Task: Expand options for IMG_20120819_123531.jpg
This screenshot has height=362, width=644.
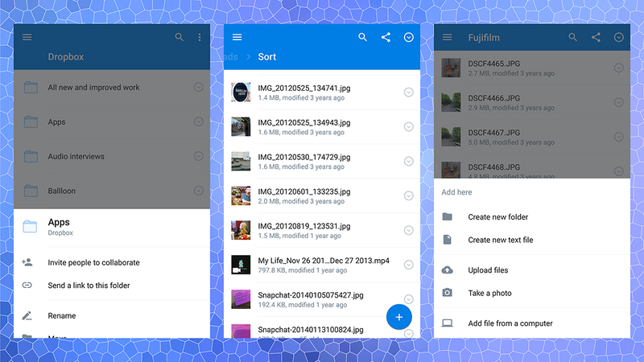Action: [409, 230]
